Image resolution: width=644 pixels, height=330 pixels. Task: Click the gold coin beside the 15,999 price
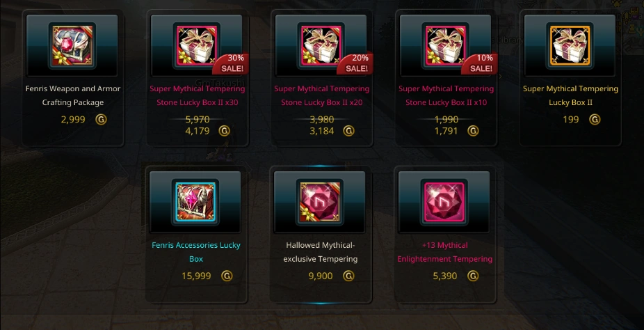pyautogui.click(x=227, y=276)
